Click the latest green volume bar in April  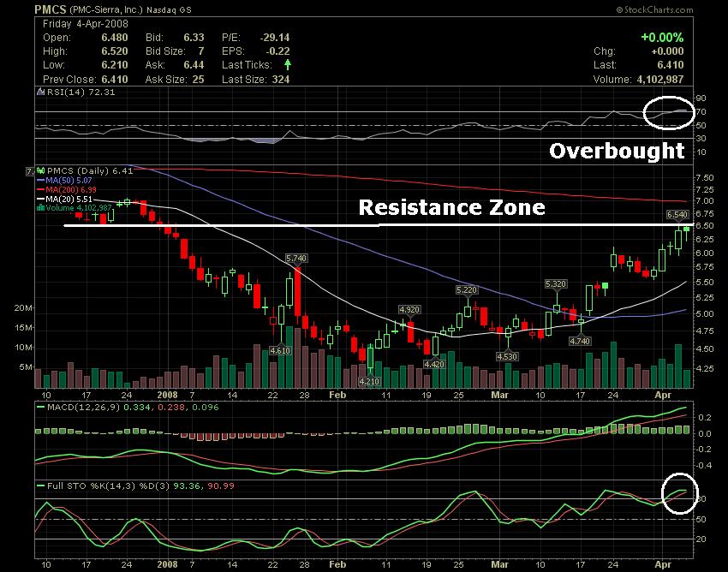pyautogui.click(x=687, y=378)
